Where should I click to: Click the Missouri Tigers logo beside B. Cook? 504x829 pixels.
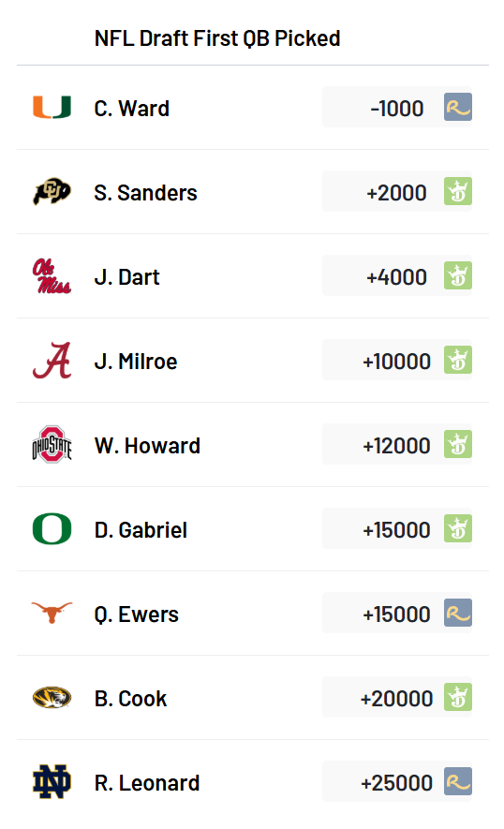52,697
